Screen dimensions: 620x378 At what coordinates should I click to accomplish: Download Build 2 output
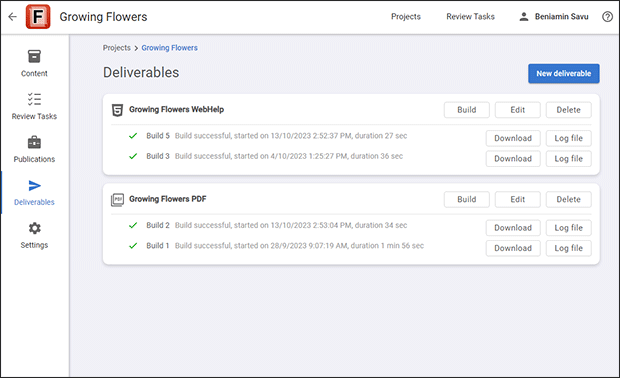[513, 228]
